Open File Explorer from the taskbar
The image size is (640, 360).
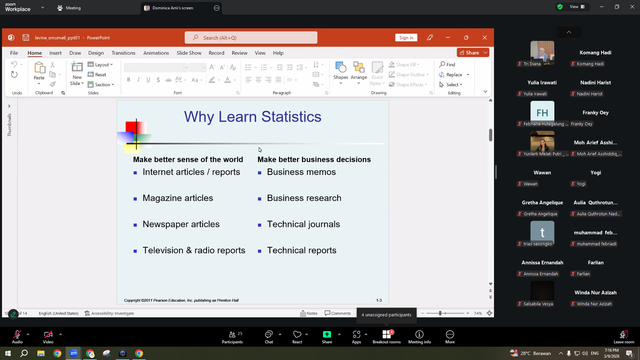(40, 353)
